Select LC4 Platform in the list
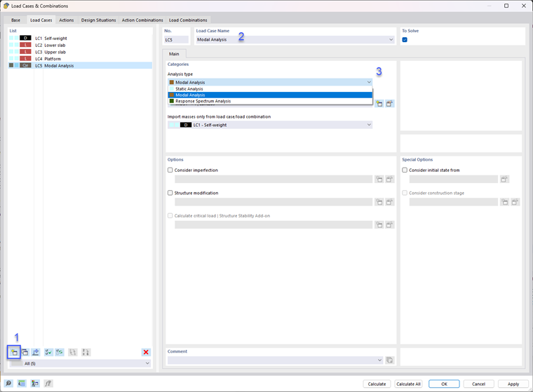This screenshot has width=533, height=392. point(80,58)
